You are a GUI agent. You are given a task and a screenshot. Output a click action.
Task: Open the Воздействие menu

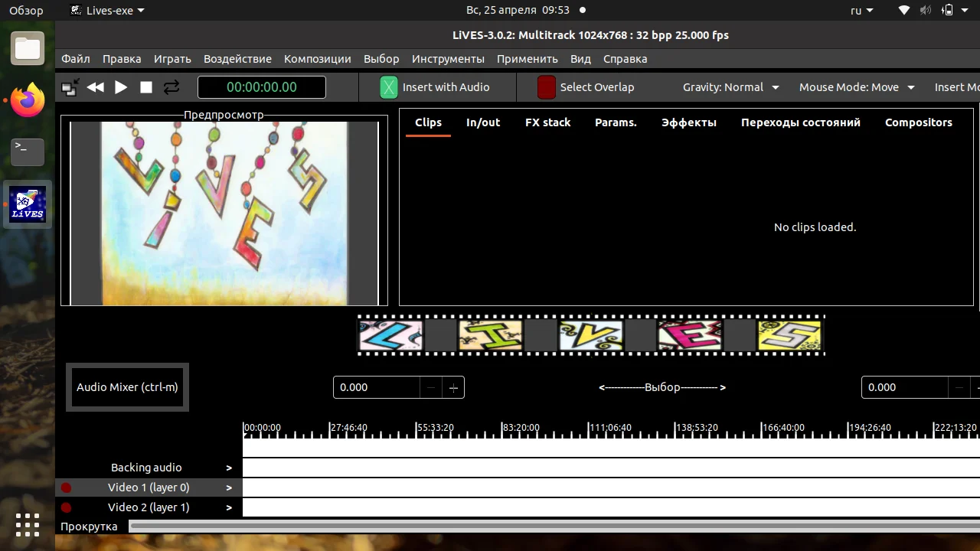click(x=237, y=59)
